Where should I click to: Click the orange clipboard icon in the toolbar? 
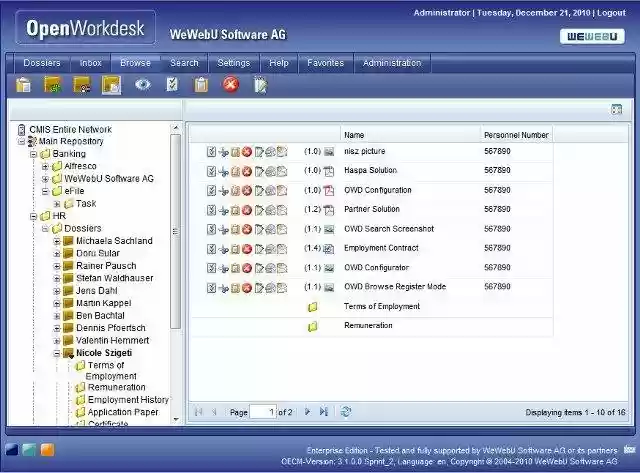point(201,85)
